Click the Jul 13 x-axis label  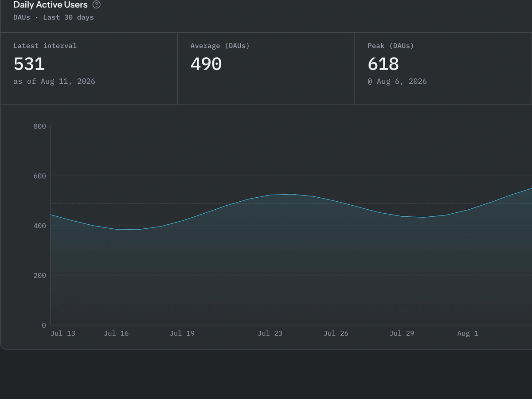pos(63,333)
